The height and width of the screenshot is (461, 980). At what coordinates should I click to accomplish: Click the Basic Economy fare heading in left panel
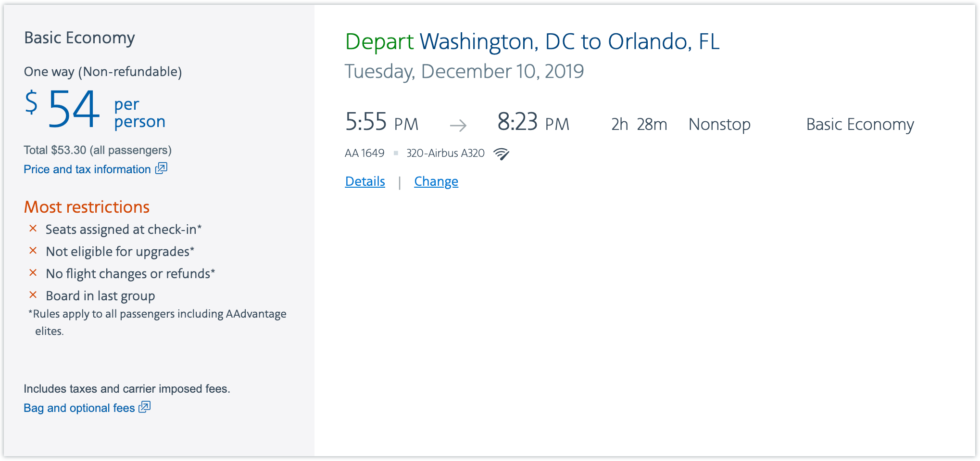tap(79, 38)
